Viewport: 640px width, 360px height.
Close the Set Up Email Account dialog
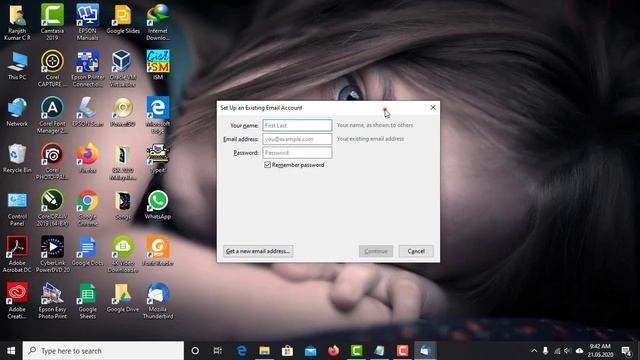[433, 108]
